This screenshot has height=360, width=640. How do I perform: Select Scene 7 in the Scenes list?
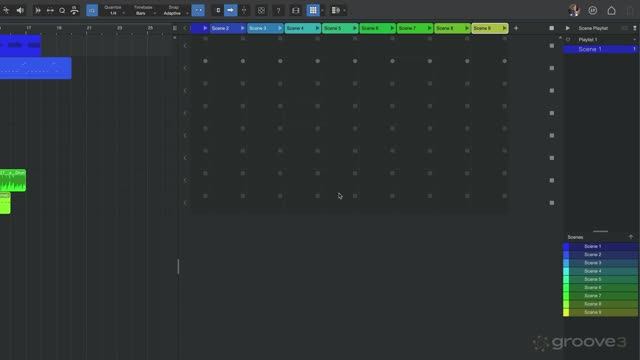[x=600, y=296]
